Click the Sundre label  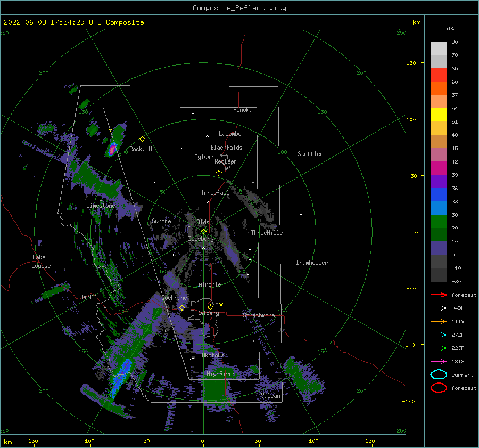[161, 221]
